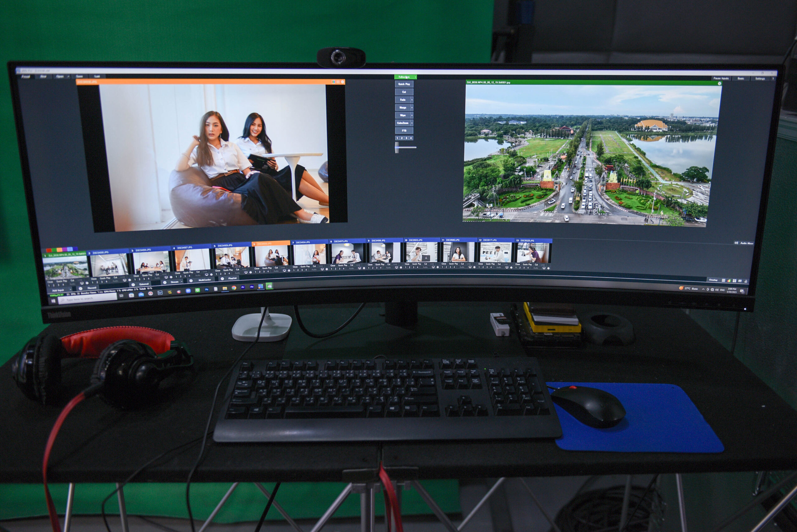This screenshot has height=532, width=797.
Task: Switch to the Basic menu item
Action: pos(741,78)
